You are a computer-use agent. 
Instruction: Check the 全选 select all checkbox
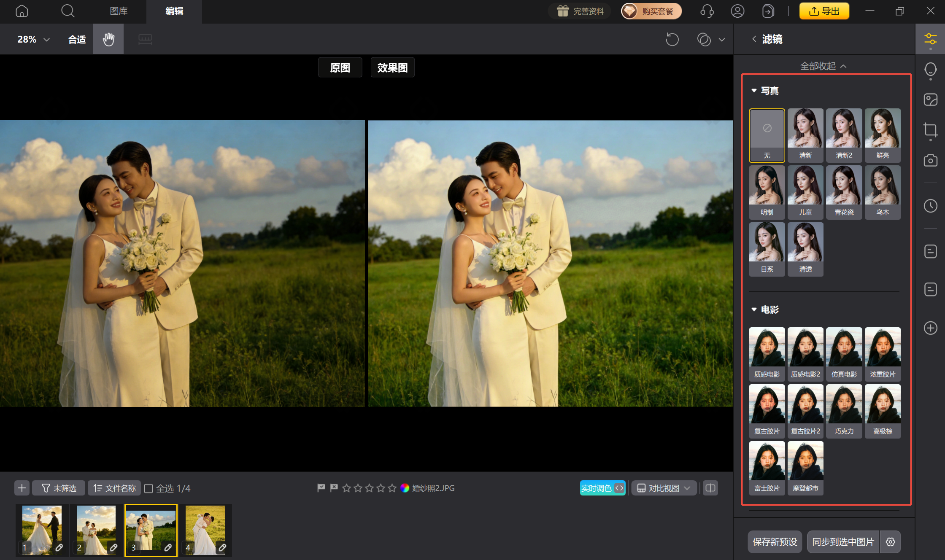pyautogui.click(x=148, y=488)
